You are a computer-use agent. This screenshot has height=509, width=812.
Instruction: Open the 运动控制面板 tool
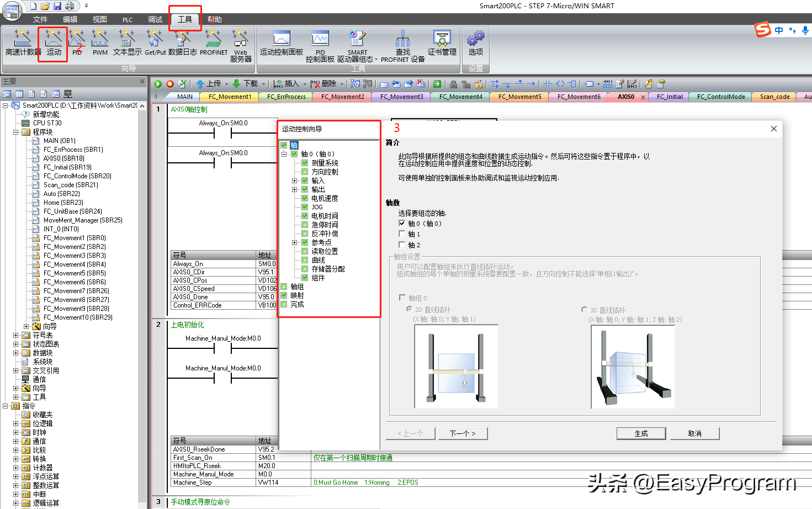coord(282,43)
